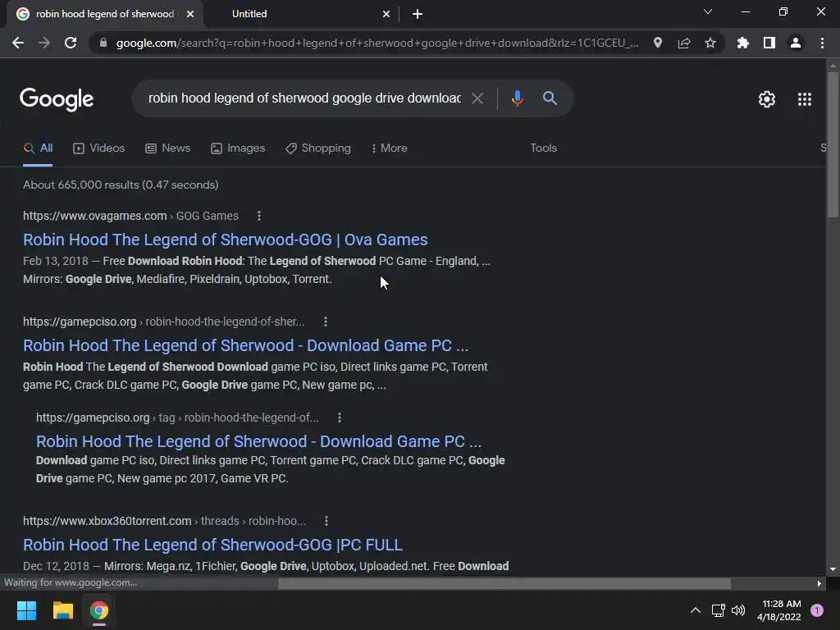
Task: Click the Chrome taskbar icon
Action: click(99, 610)
